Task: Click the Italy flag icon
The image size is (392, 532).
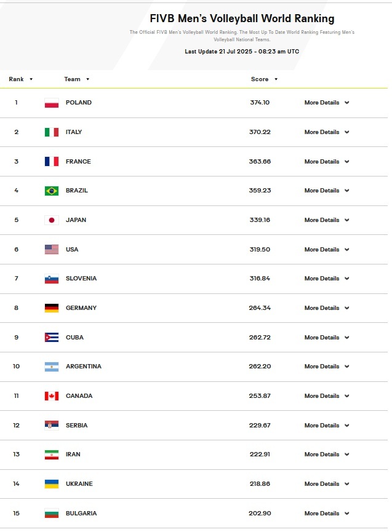Action: 52,132
